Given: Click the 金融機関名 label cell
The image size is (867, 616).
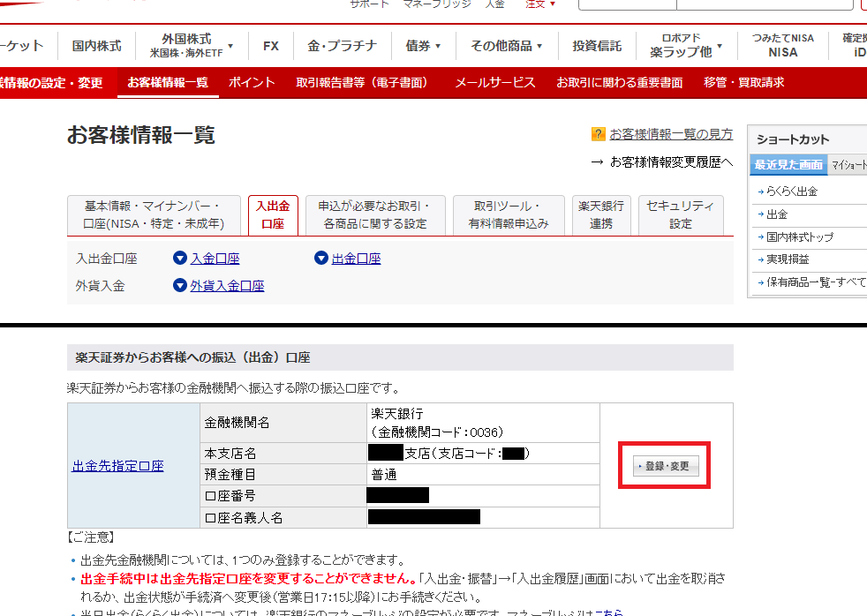Looking at the screenshot, I should [x=283, y=423].
